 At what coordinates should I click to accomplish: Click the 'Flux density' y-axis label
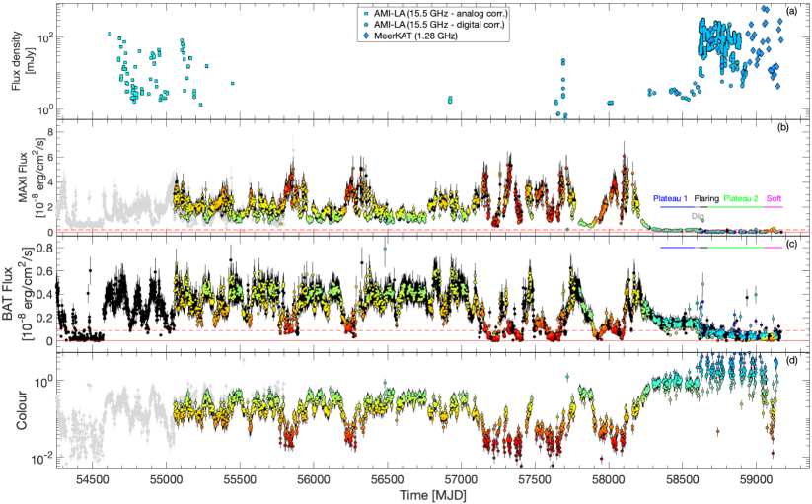(x=17, y=60)
